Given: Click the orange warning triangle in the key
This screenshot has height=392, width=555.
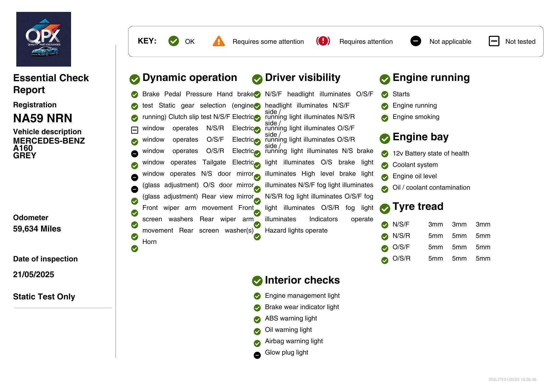Looking at the screenshot, I should [x=219, y=41].
